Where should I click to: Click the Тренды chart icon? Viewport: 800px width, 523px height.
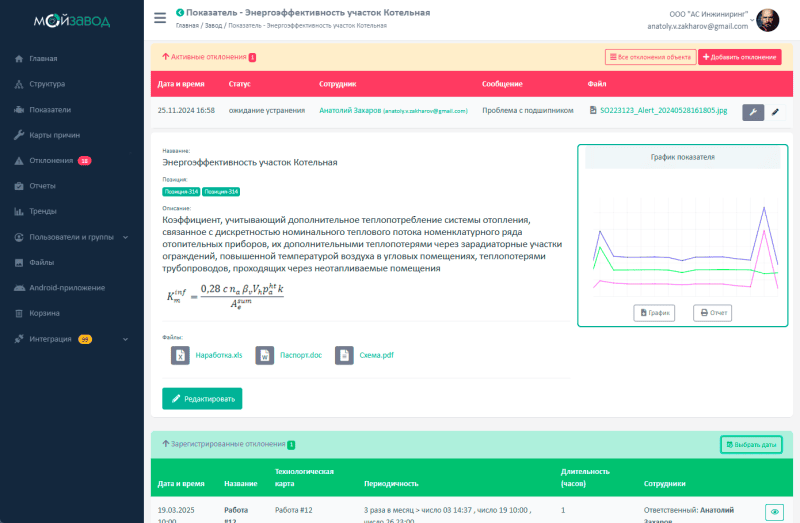coord(19,211)
